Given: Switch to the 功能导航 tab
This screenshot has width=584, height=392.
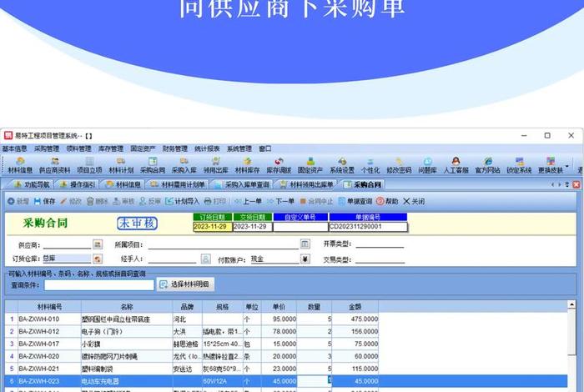Looking at the screenshot, I should point(32,184).
